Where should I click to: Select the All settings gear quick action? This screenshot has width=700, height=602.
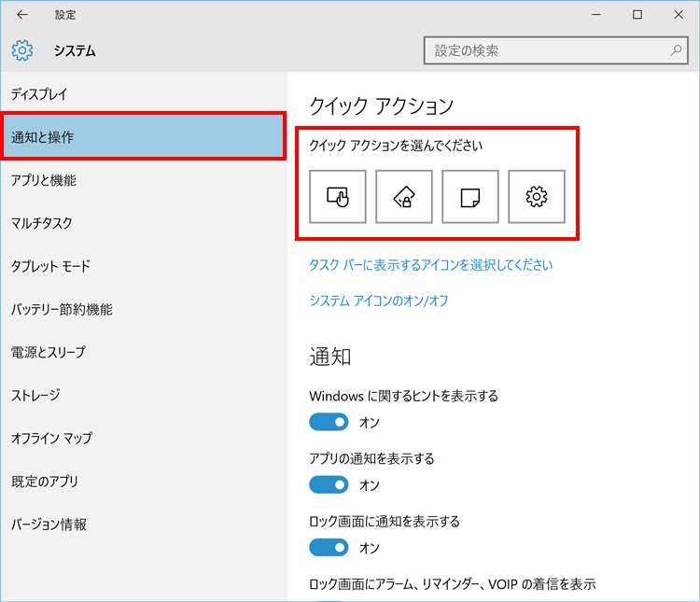[x=537, y=197]
